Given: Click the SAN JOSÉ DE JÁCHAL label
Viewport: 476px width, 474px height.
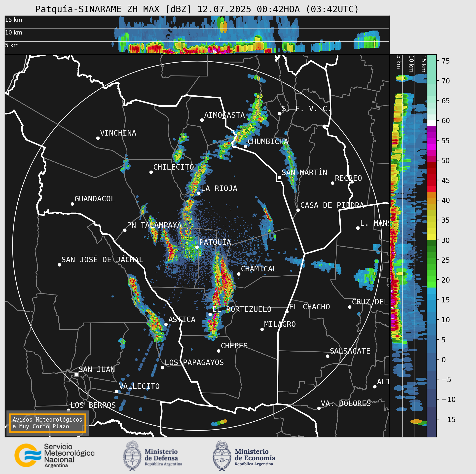Looking at the screenshot, I should point(102,260).
